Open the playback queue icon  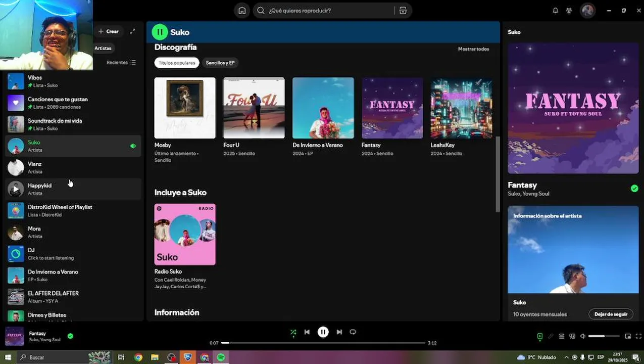click(561, 336)
